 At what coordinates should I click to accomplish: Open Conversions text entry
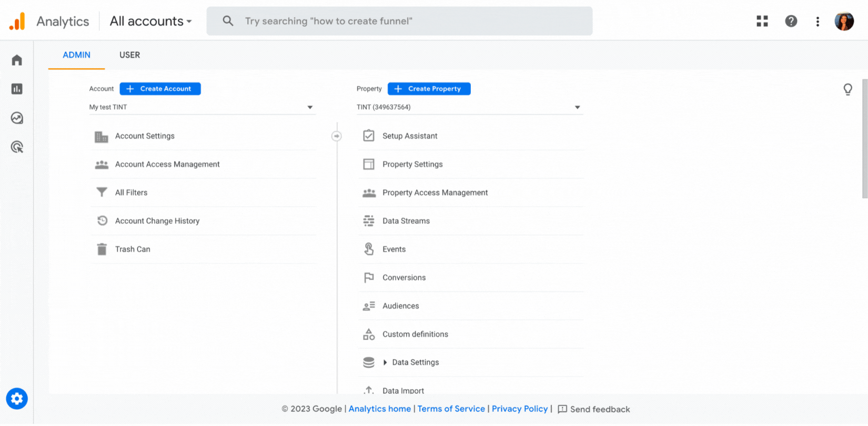(x=404, y=278)
